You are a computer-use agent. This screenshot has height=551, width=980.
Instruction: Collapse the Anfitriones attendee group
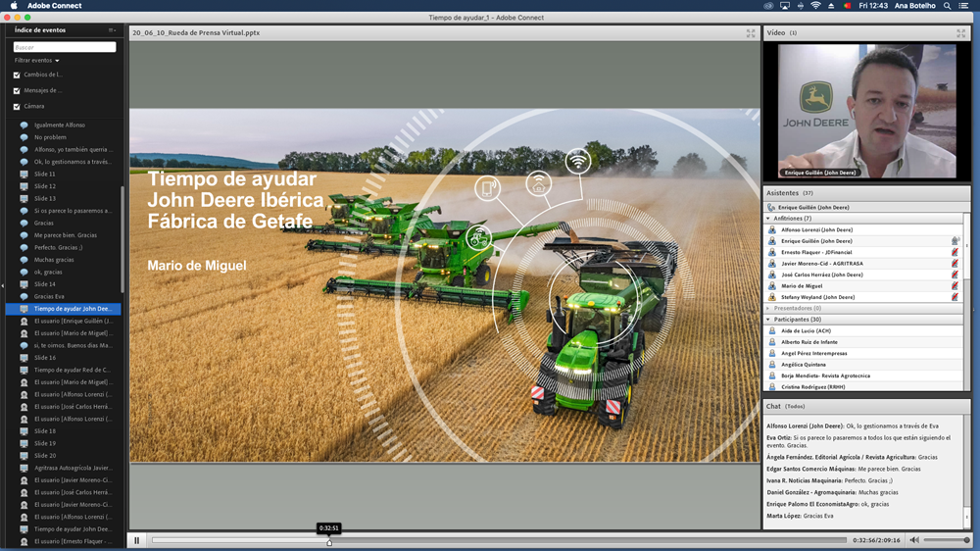[769, 219]
